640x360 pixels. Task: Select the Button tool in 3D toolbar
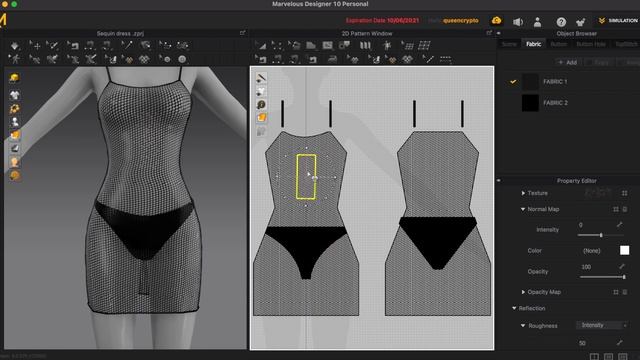coord(166,60)
